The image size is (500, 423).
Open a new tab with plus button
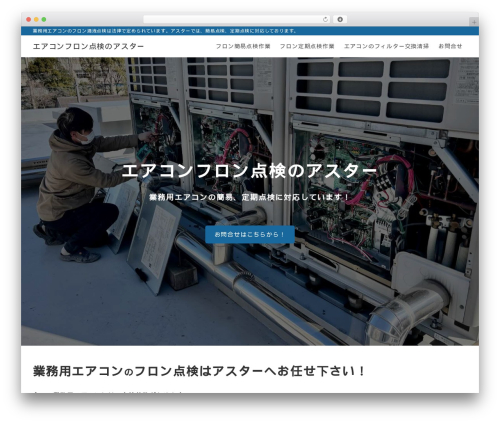474,22
